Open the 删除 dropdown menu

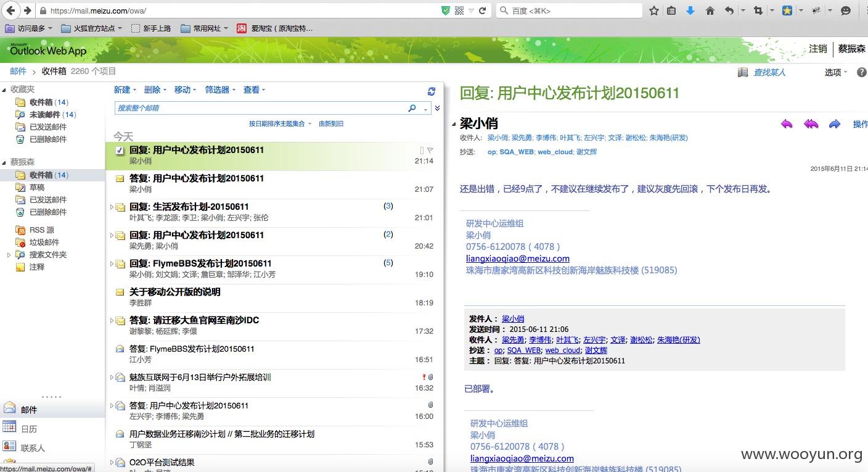(x=155, y=90)
